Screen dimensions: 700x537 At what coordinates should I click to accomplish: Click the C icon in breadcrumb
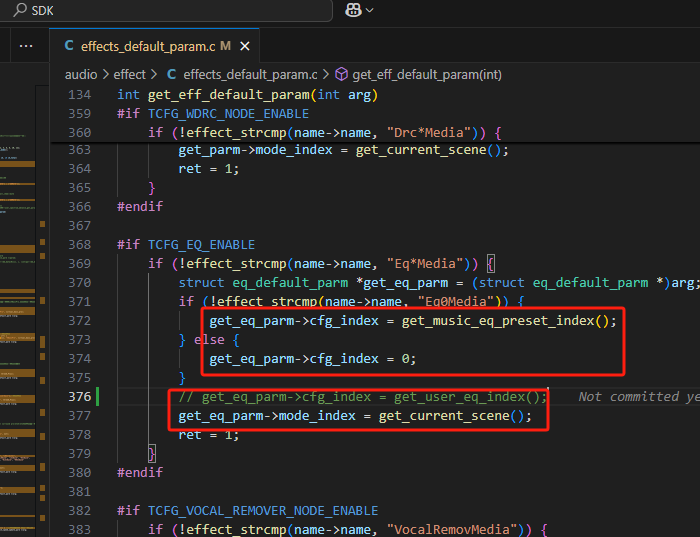pos(171,75)
